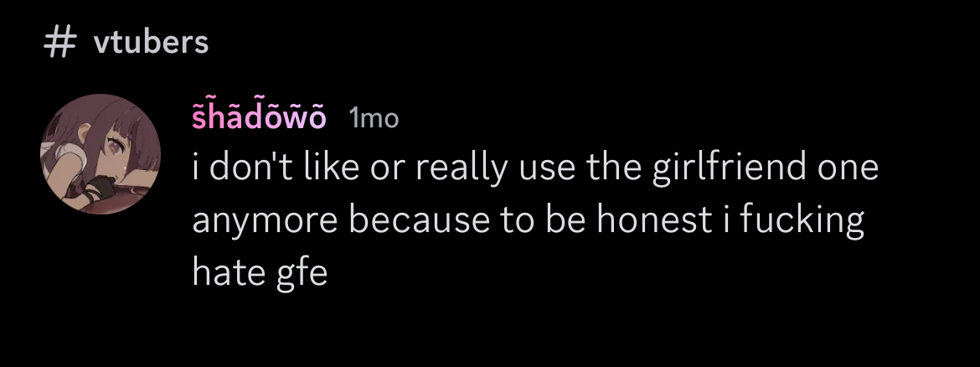The image size is (980, 367).
Task: Click the phrase to be in the message
Action: coord(543,220)
